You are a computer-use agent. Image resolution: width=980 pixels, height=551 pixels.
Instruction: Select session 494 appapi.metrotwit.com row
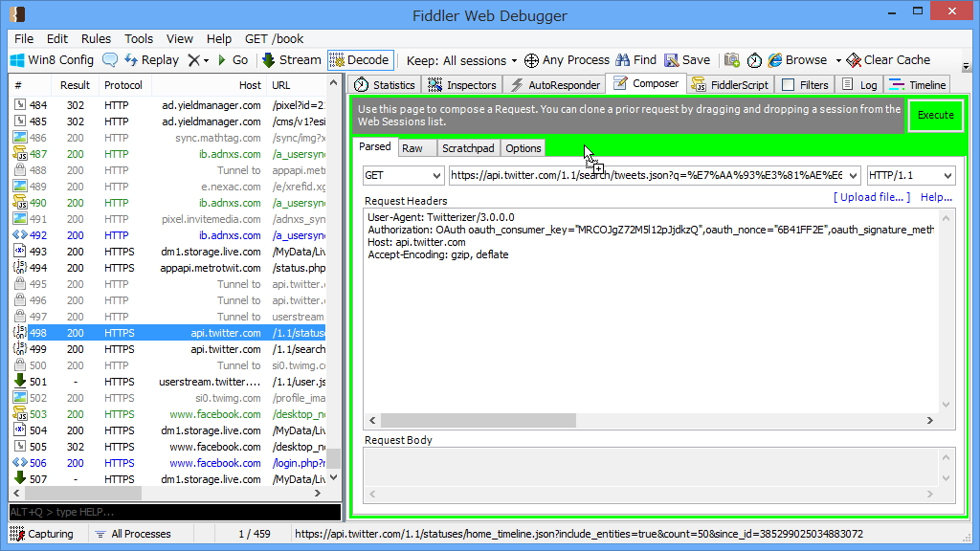click(x=168, y=268)
